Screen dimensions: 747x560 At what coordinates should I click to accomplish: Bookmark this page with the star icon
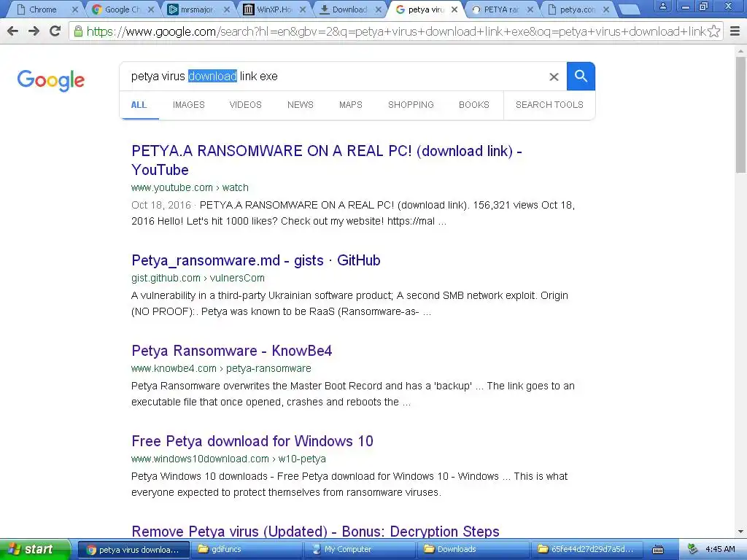coord(713,31)
